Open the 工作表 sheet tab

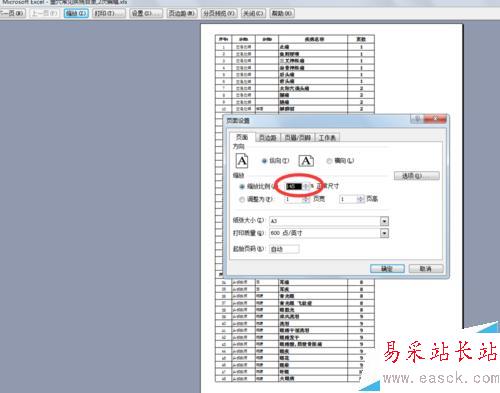click(327, 138)
